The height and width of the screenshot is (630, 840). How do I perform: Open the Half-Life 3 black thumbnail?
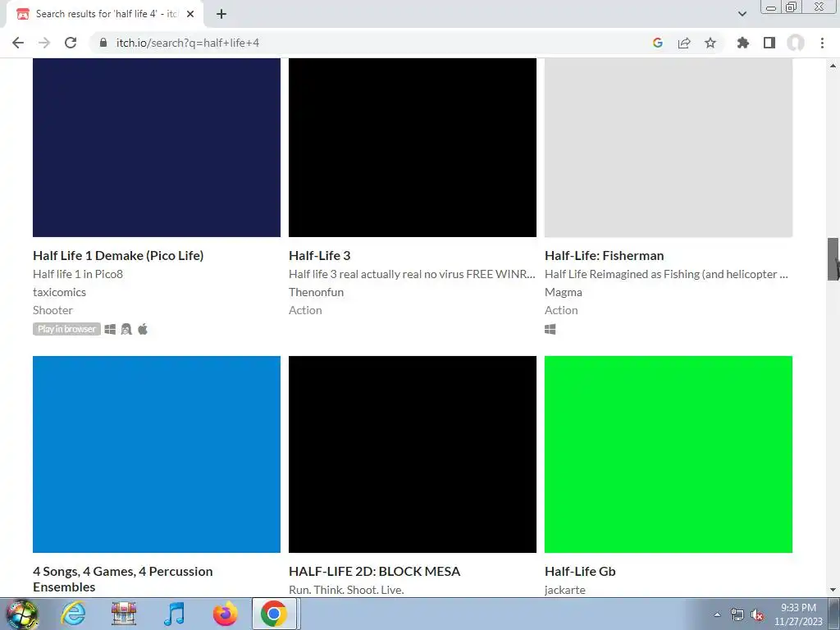(413, 148)
